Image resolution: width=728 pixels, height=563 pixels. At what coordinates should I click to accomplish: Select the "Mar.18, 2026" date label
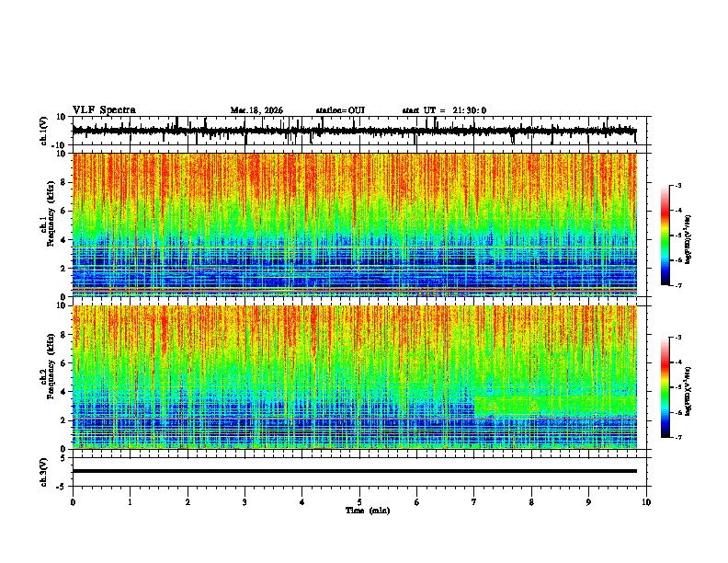point(256,110)
